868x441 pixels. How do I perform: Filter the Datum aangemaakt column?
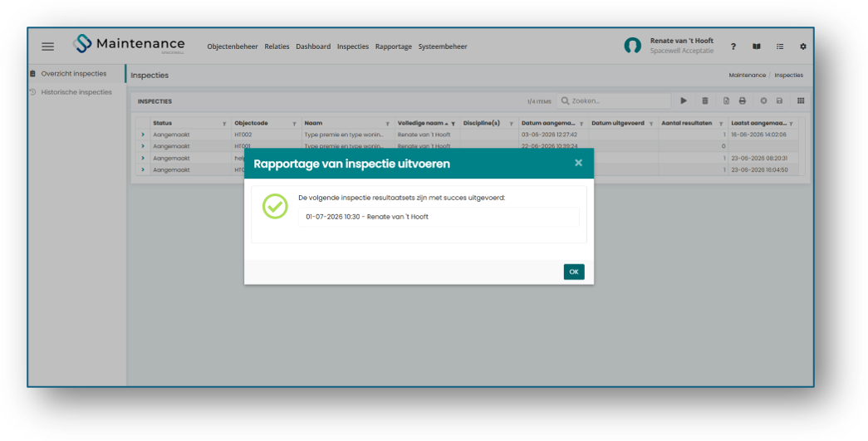[x=581, y=124]
